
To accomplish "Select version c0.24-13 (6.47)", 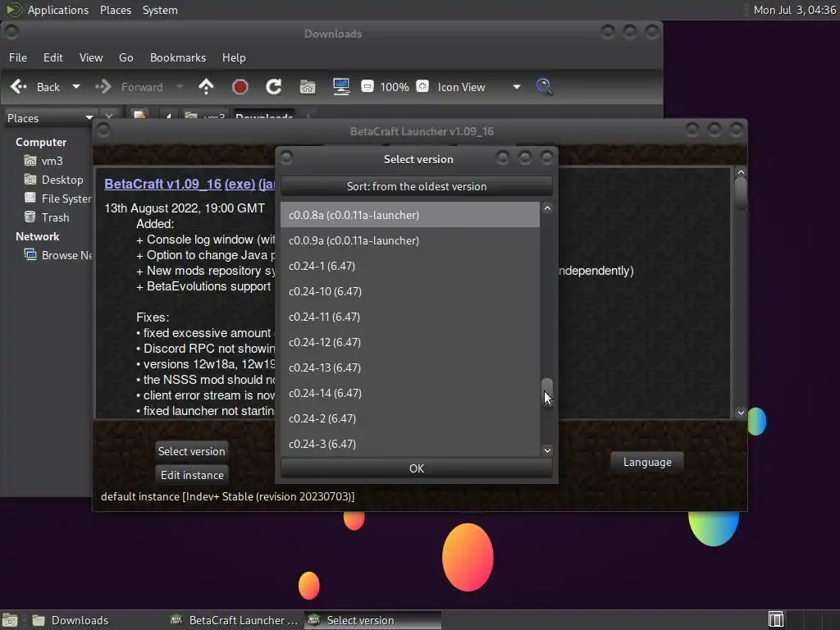I will [x=410, y=367].
